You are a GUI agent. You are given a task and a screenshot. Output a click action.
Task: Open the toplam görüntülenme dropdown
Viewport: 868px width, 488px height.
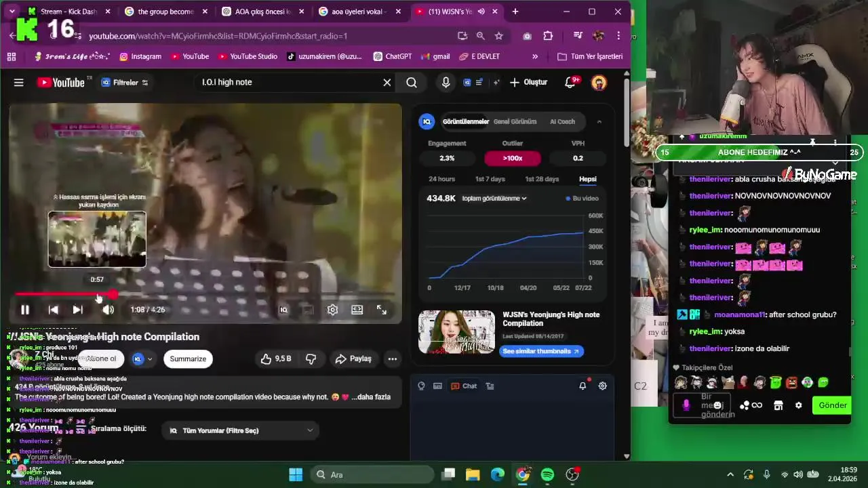point(494,199)
